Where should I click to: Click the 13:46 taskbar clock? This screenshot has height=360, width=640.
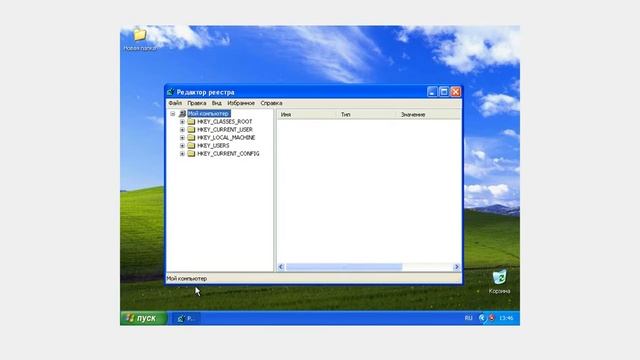coord(506,318)
